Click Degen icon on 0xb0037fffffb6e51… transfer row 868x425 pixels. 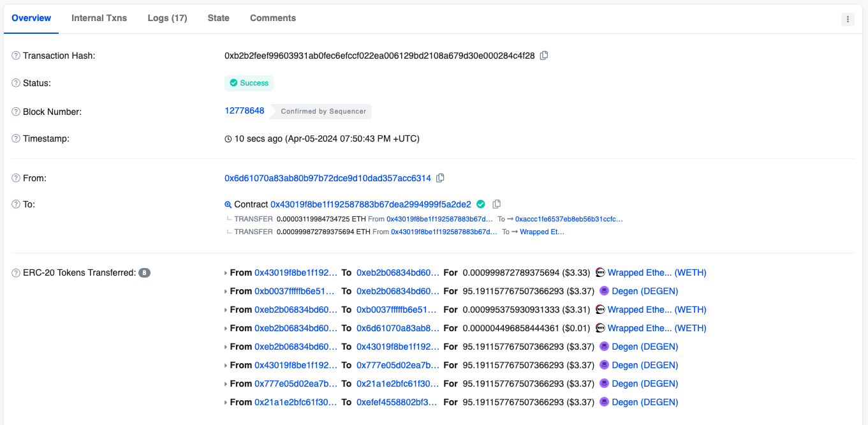605,291
